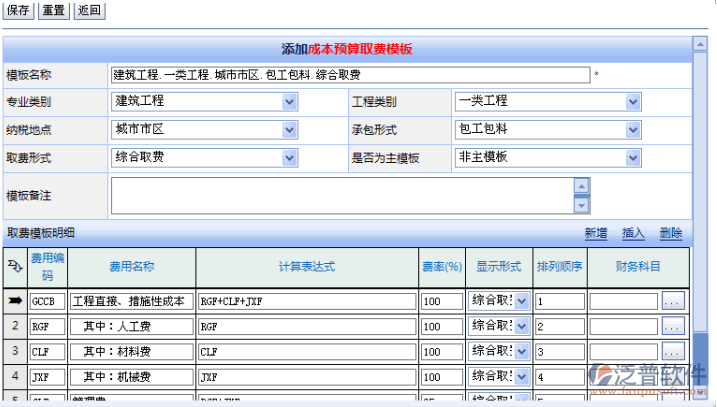The image size is (717, 407).
Task: Click the 插入 link in the details header
Action: pyautogui.click(x=633, y=233)
